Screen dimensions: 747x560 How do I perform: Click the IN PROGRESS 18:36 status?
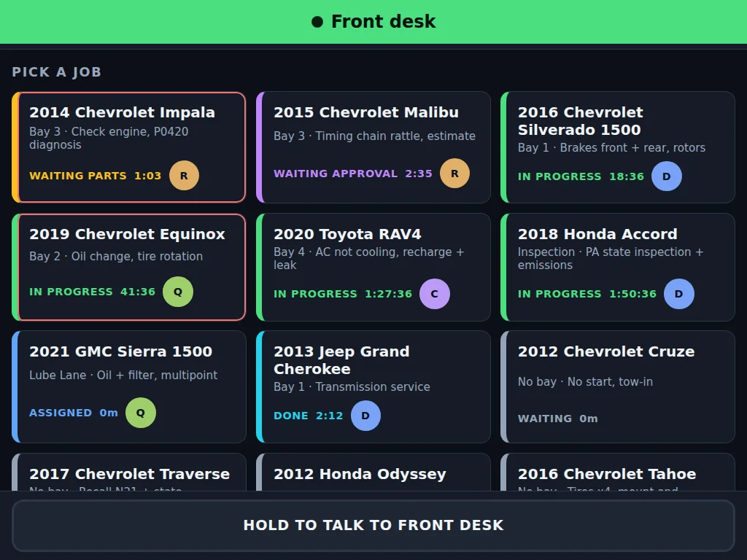581,176
